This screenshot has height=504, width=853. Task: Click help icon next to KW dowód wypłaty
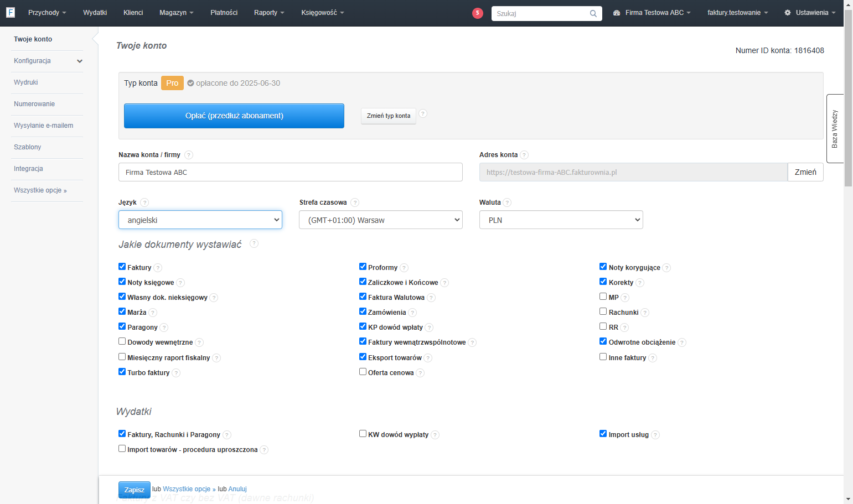(435, 435)
